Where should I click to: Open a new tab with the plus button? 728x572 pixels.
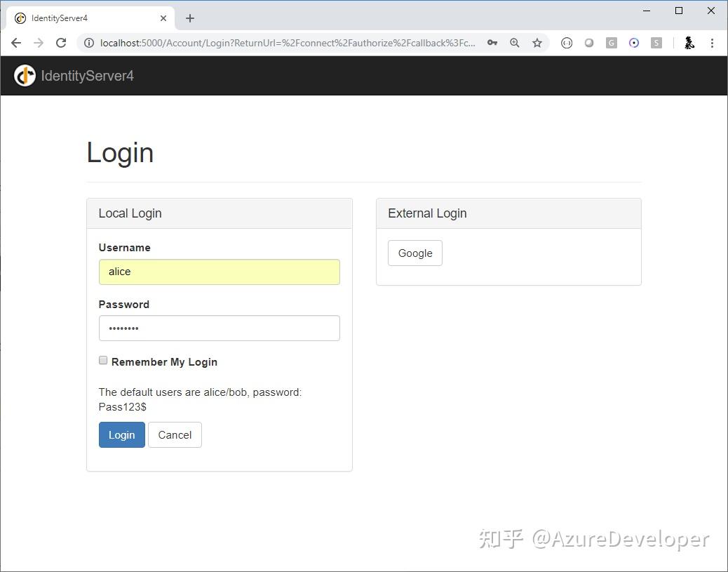[189, 18]
